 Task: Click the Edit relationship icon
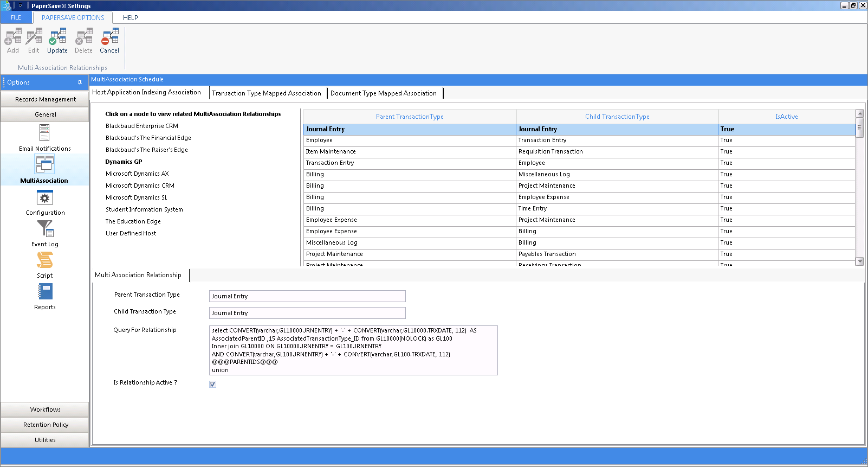pyautogui.click(x=34, y=37)
